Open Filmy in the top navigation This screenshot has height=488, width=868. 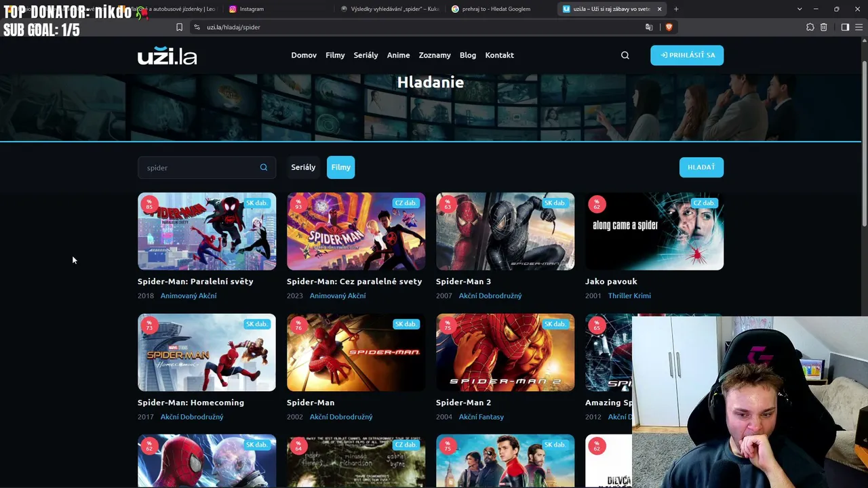[335, 56]
